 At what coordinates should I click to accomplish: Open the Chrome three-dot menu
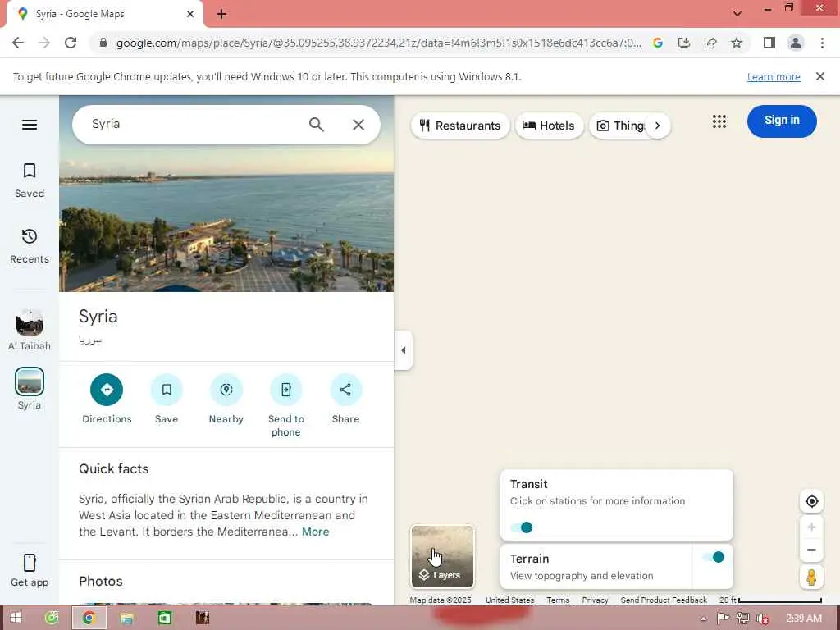(822, 43)
